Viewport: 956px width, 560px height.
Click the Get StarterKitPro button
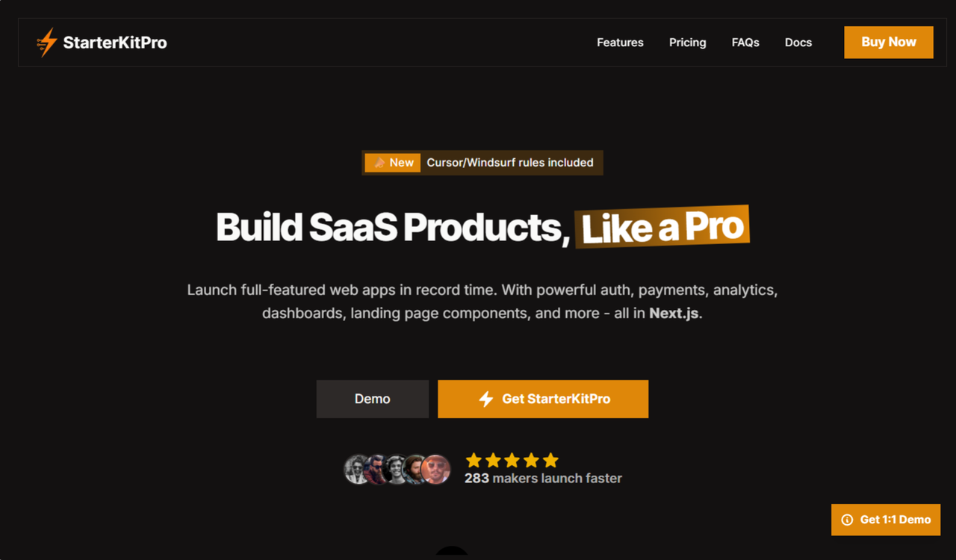pyautogui.click(x=543, y=399)
